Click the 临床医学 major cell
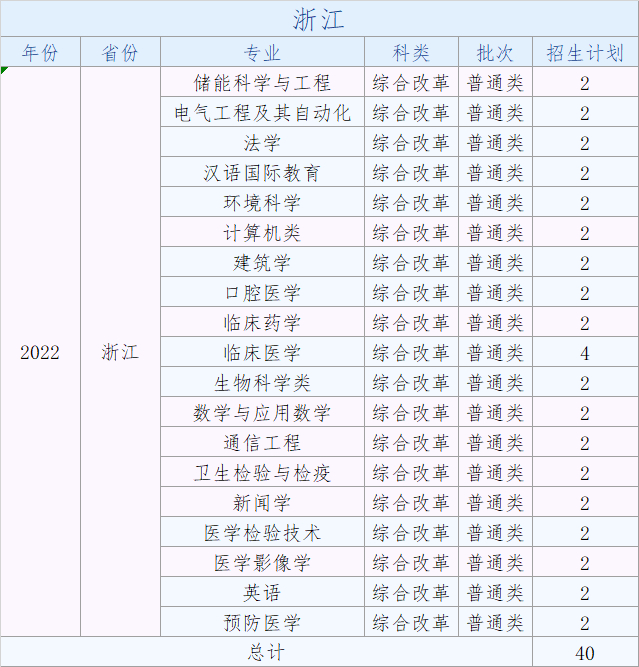639x667 pixels. pos(262,353)
